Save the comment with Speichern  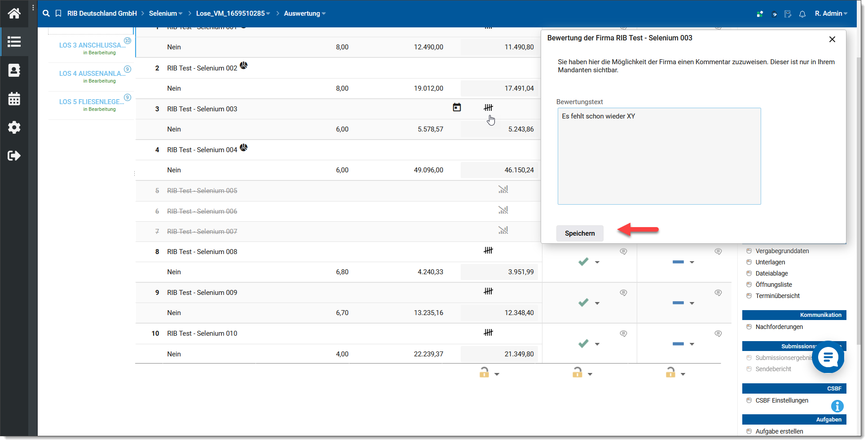580,233
